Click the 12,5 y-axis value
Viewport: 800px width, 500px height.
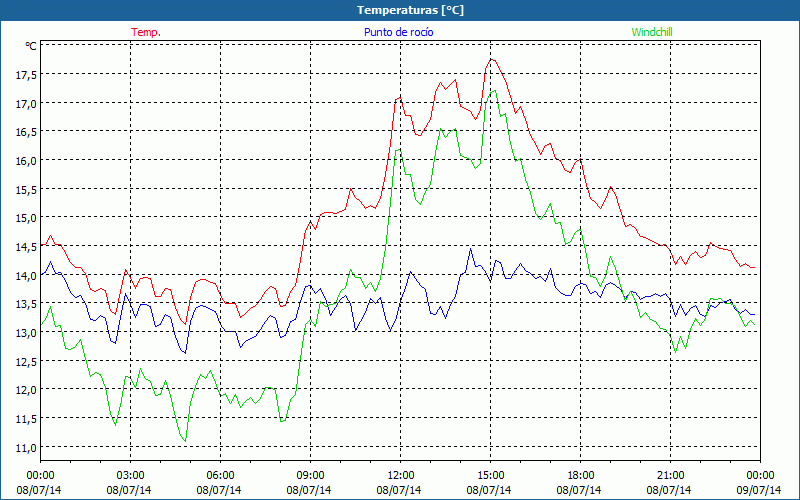pos(26,361)
